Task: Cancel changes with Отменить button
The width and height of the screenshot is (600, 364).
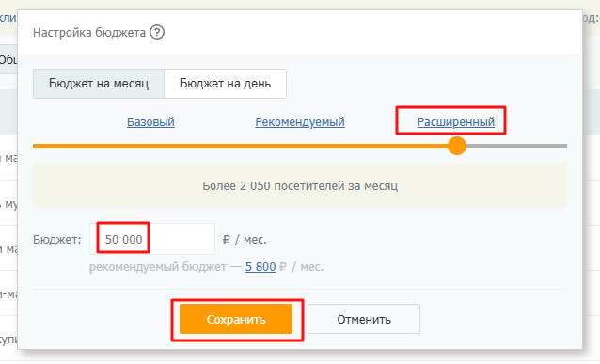Action: tap(364, 319)
